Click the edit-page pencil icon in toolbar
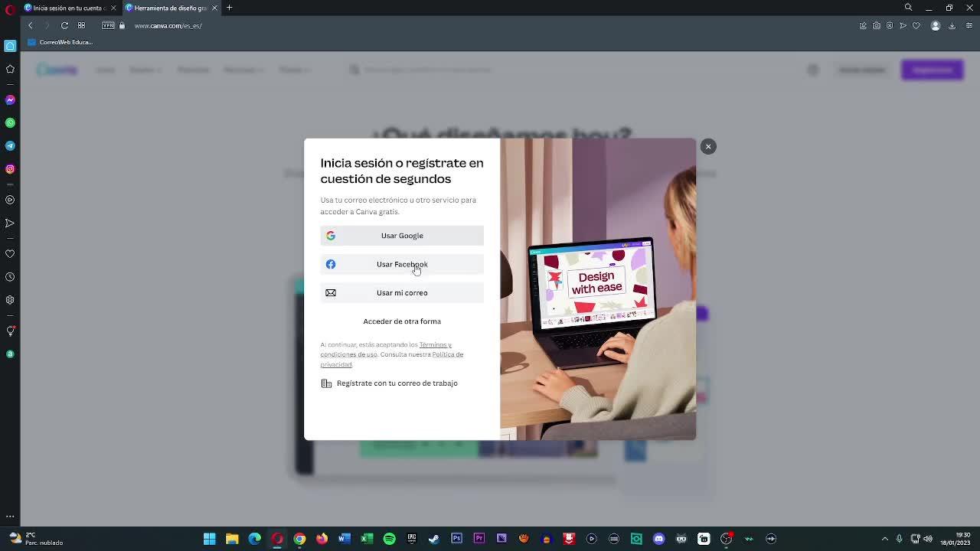This screenshot has width=980, height=551. (x=863, y=25)
